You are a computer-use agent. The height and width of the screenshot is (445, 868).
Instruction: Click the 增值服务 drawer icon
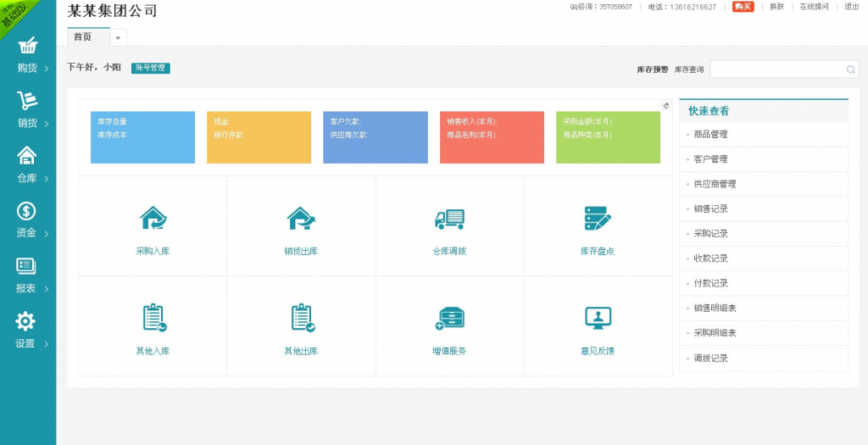(449, 318)
